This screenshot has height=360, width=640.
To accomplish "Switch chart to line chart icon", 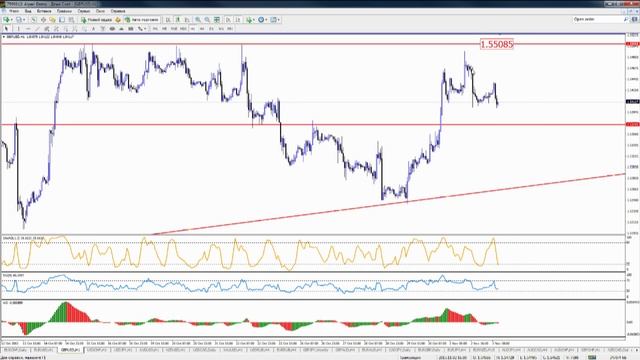I will click(187, 20).
